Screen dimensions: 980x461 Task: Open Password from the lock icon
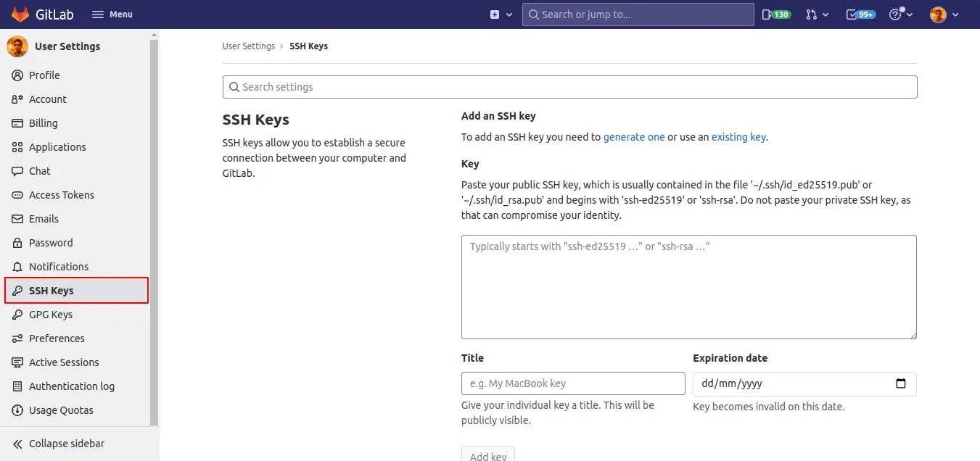click(x=17, y=243)
